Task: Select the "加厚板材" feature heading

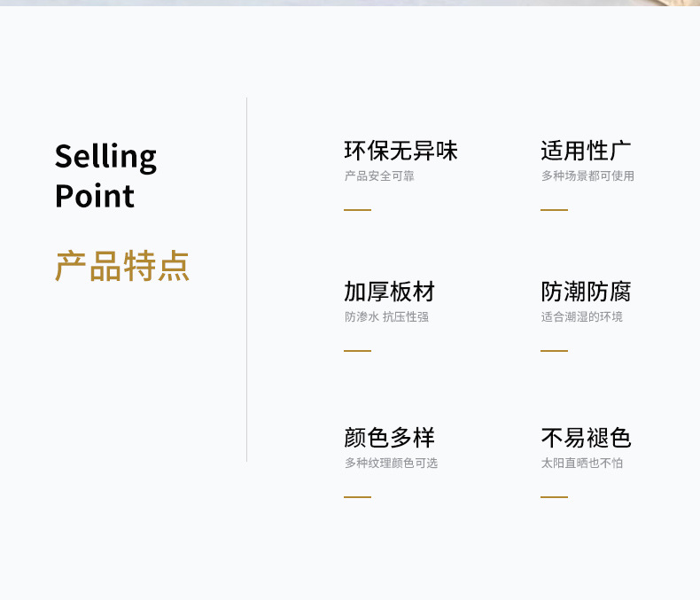Action: tap(390, 292)
